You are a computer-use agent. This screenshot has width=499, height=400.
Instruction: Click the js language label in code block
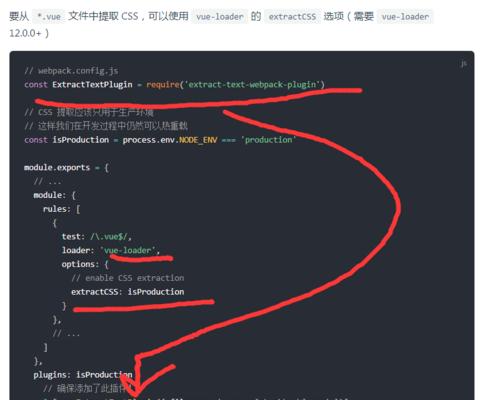463,64
